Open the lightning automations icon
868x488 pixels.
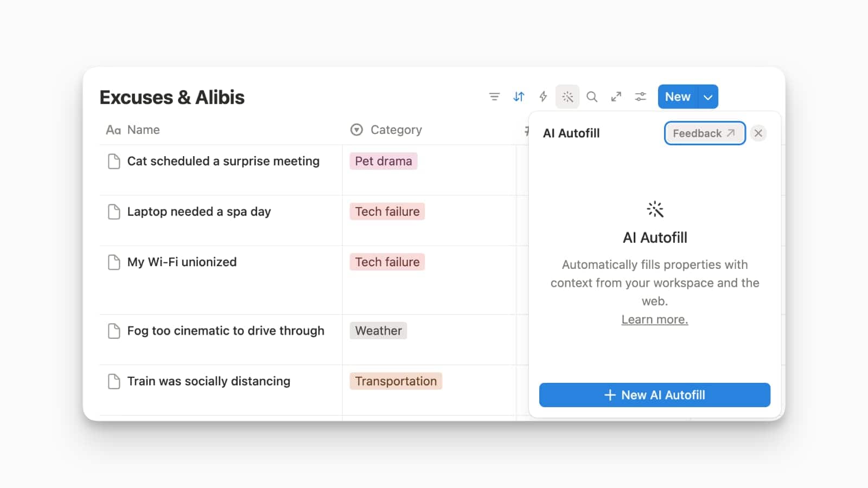coord(543,97)
